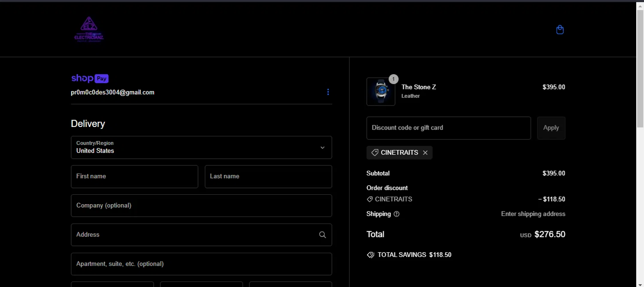This screenshot has width=644, height=287.
Task: Click the Leather variant label
Action: tap(410, 96)
